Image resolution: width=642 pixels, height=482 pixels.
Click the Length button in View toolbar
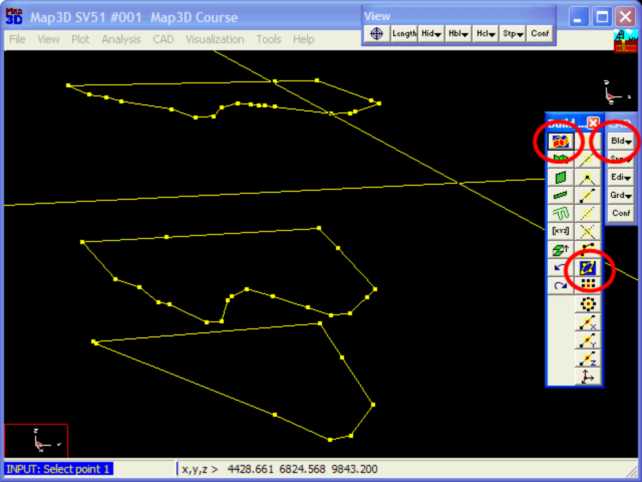(x=405, y=33)
